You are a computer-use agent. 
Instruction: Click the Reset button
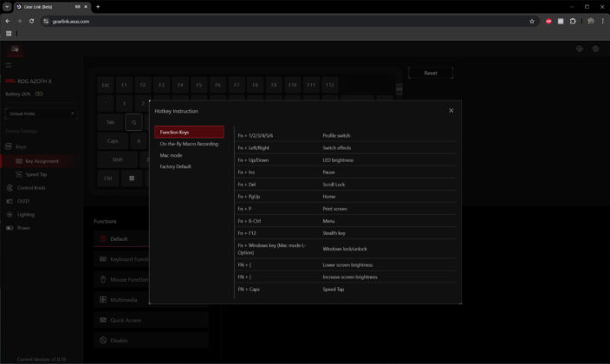pyautogui.click(x=431, y=73)
